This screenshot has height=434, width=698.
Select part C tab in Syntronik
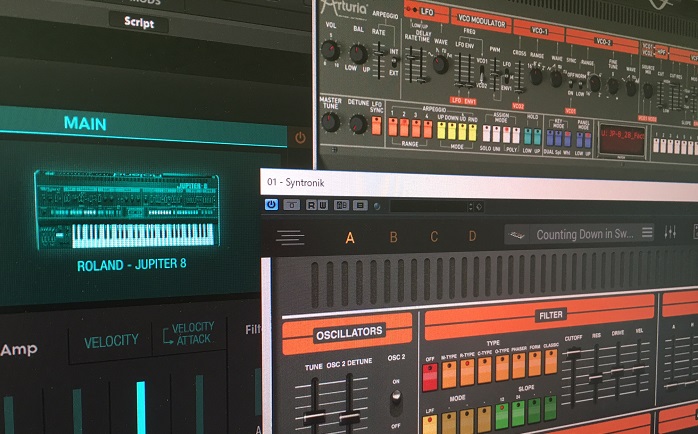pyautogui.click(x=434, y=236)
